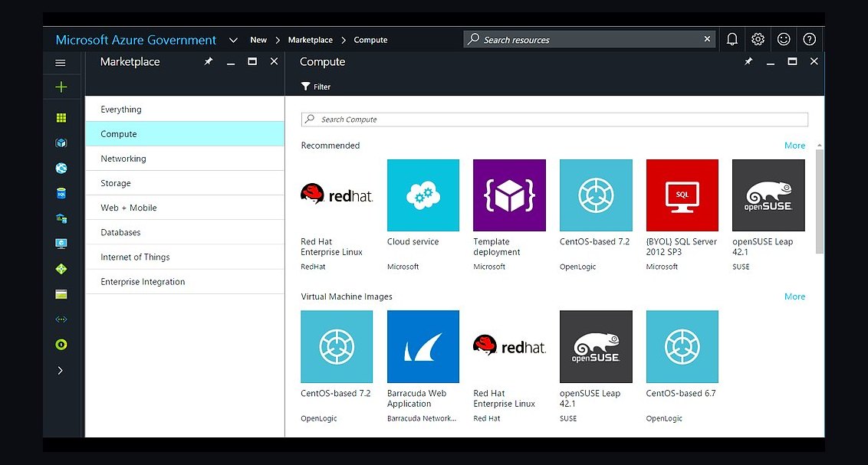
Task: Select Databases category
Action: pyautogui.click(x=185, y=232)
